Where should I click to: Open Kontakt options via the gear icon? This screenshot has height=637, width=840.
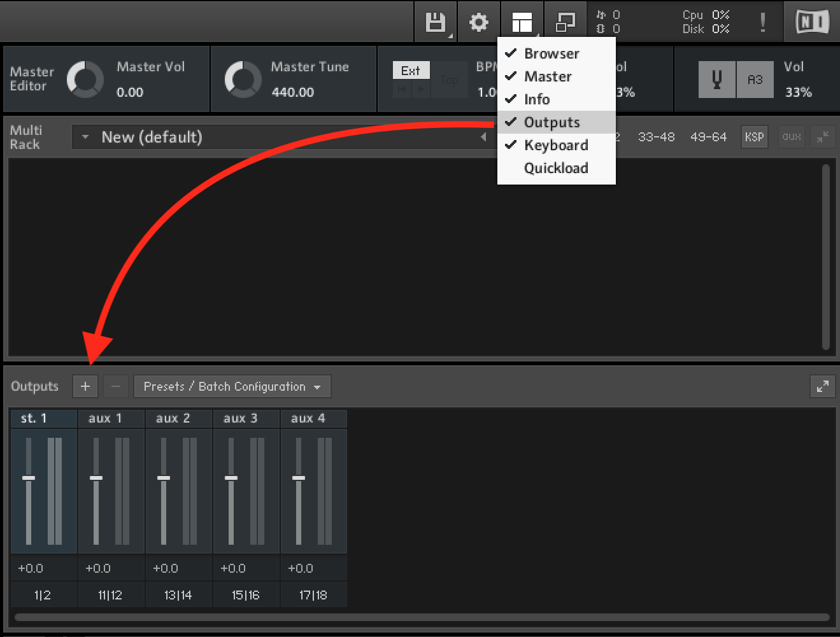point(479,21)
